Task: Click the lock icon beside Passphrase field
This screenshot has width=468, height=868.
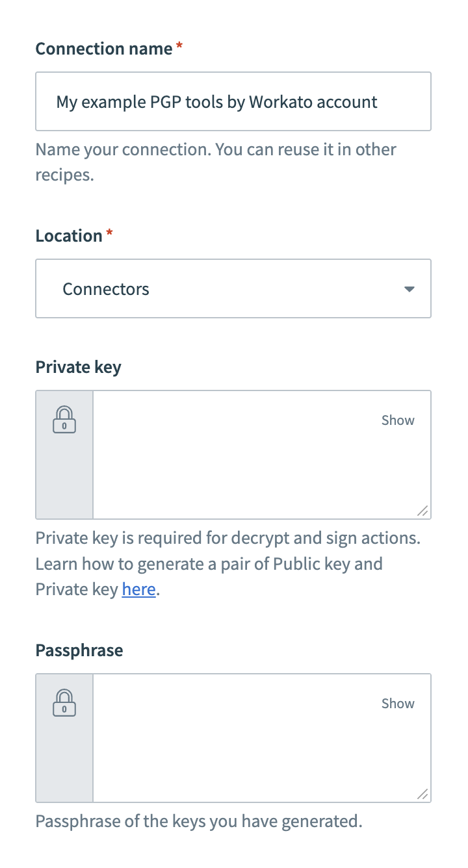Action: (64, 702)
